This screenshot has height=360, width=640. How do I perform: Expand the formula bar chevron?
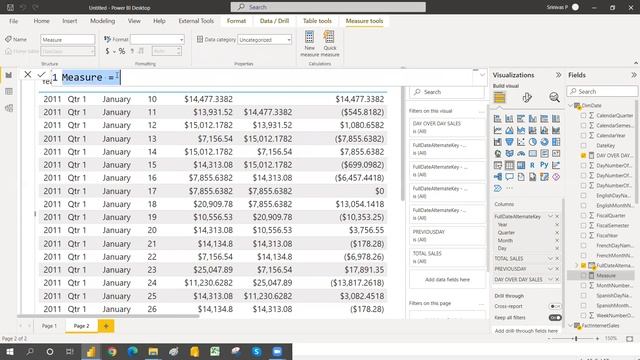(x=482, y=75)
